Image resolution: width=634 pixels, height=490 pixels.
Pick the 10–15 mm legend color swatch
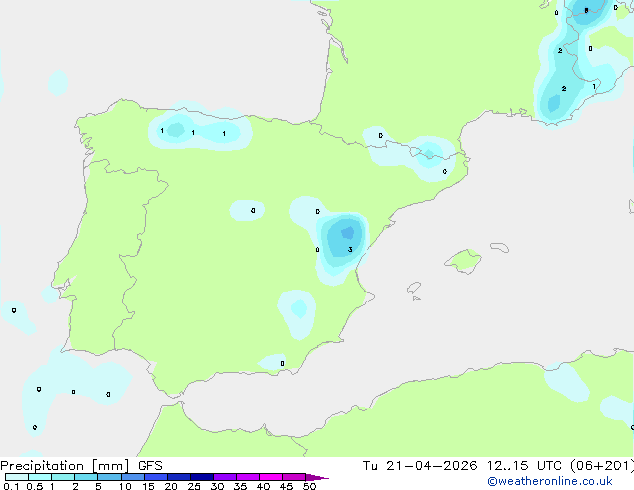pyautogui.click(x=132, y=477)
